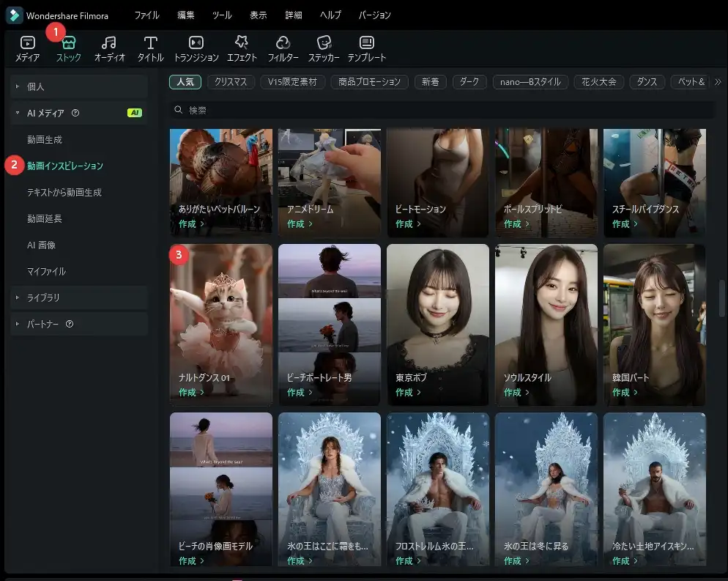Select the オーディオ (Audio) toolbar icon
This screenshot has width=728, height=581.
(109, 48)
